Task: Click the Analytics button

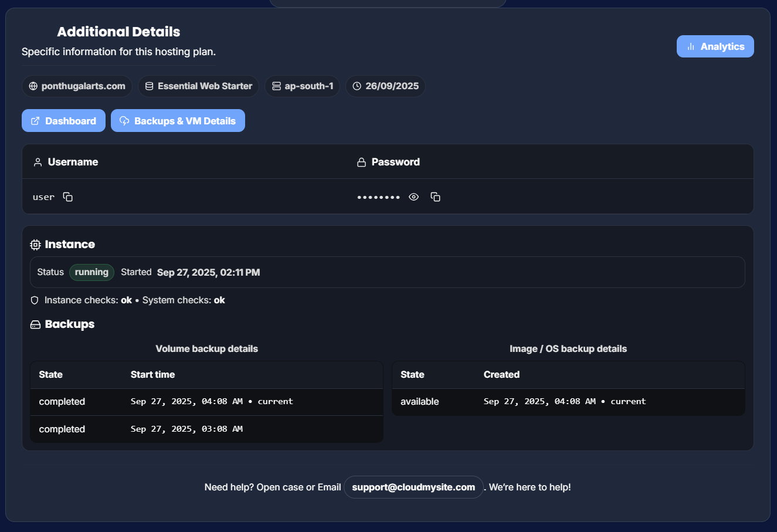Action: tap(715, 46)
